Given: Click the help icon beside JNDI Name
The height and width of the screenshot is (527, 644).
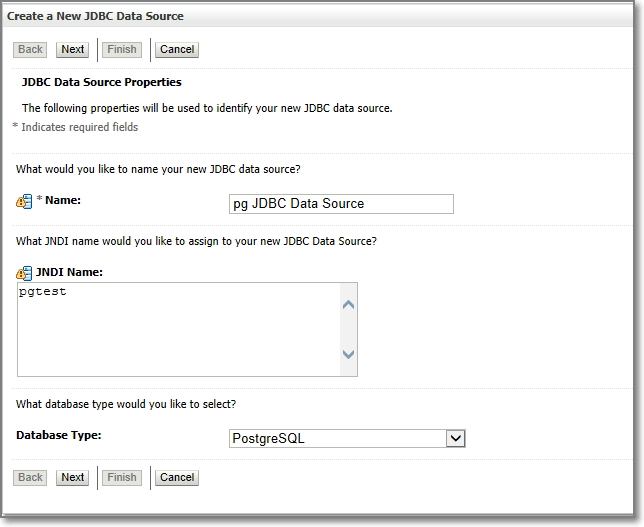Looking at the screenshot, I should tap(24, 273).
